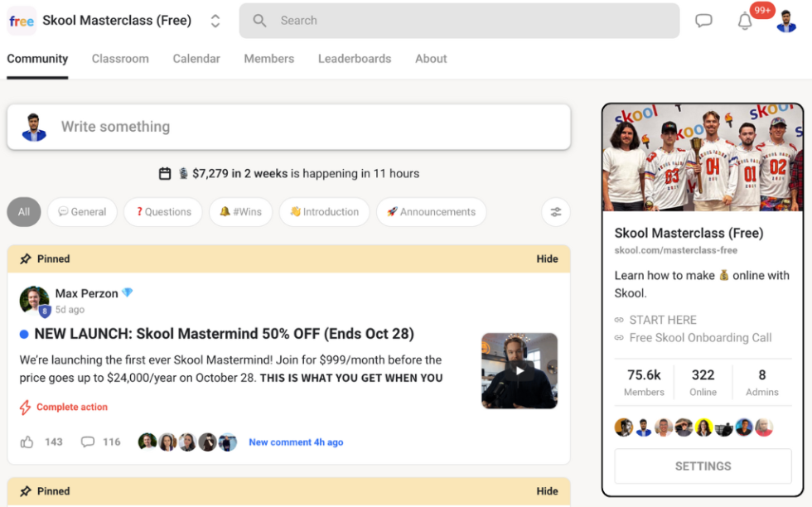This screenshot has height=507, width=812.
Task: Open notifications bell with 99+ badge
Action: 745,21
